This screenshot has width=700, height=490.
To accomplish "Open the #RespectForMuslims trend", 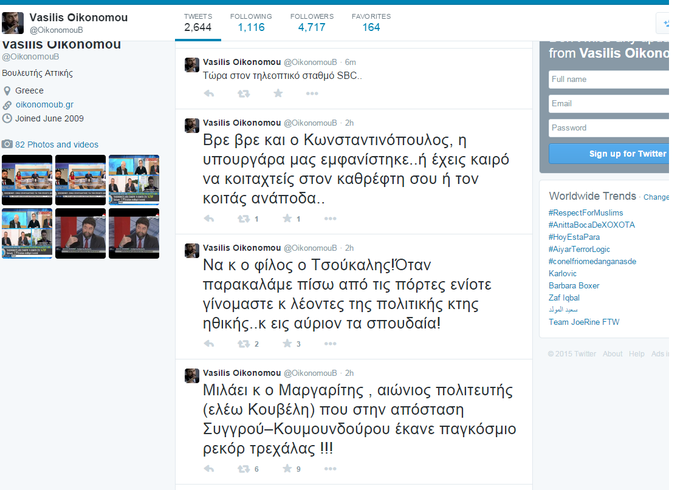I will (x=586, y=213).
